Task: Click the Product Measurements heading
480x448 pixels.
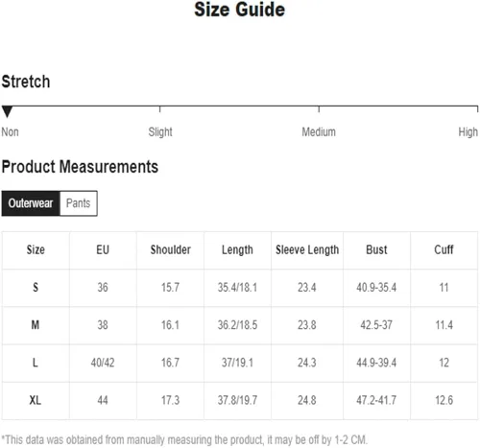Action: tap(80, 167)
